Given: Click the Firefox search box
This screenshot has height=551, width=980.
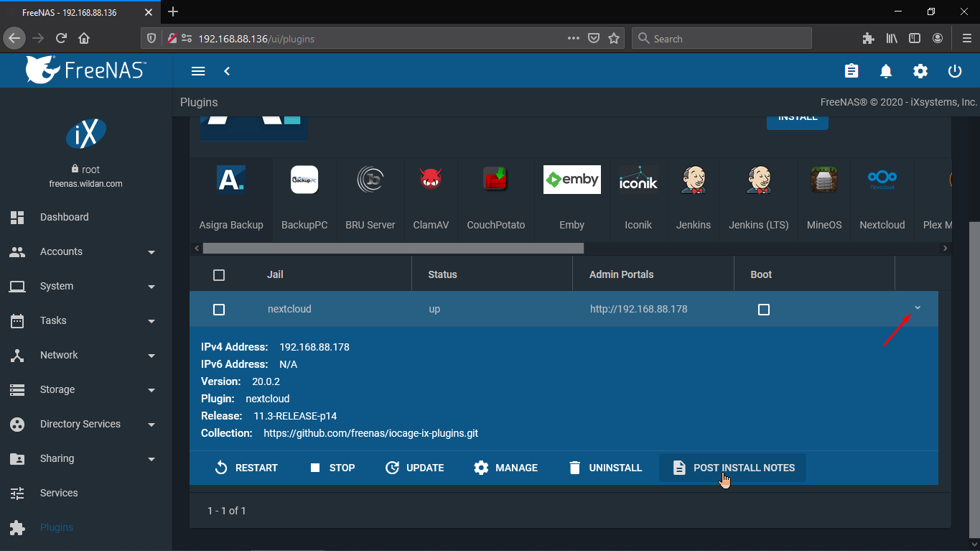Looking at the screenshot, I should [x=722, y=39].
